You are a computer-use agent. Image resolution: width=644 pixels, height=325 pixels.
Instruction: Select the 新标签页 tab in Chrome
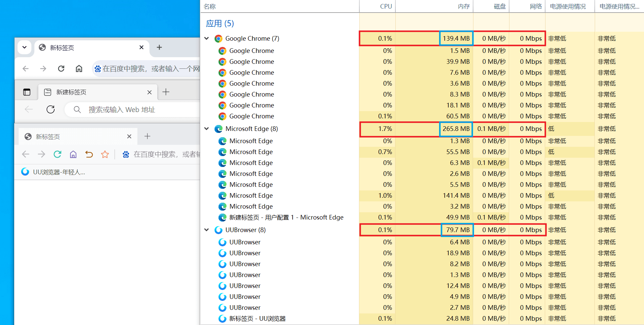click(x=92, y=48)
